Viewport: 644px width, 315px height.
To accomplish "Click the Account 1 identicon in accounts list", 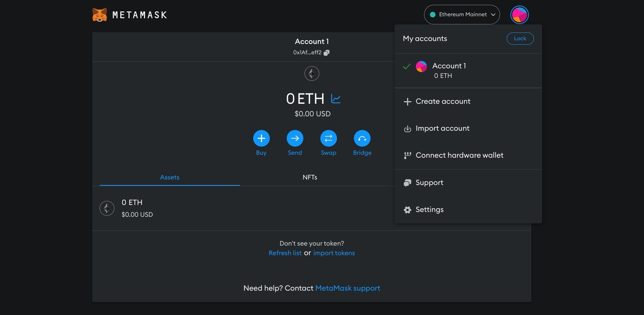I will click(421, 66).
